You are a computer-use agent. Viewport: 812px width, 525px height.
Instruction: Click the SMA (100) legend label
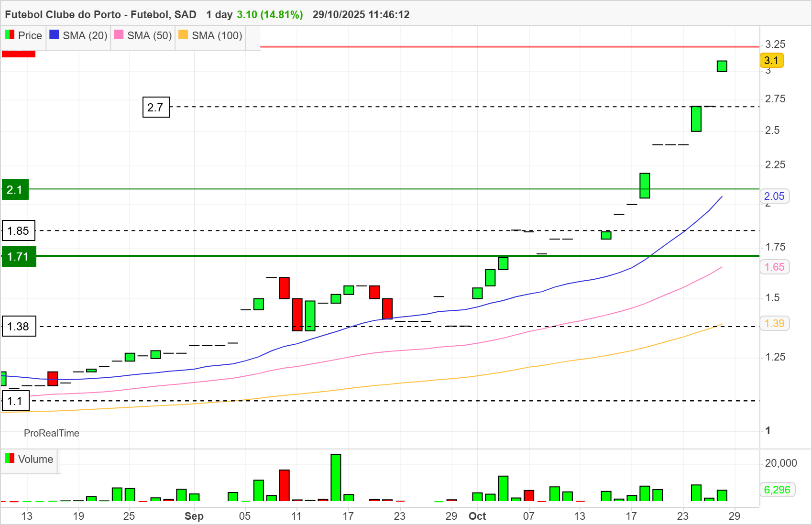pyautogui.click(x=217, y=35)
